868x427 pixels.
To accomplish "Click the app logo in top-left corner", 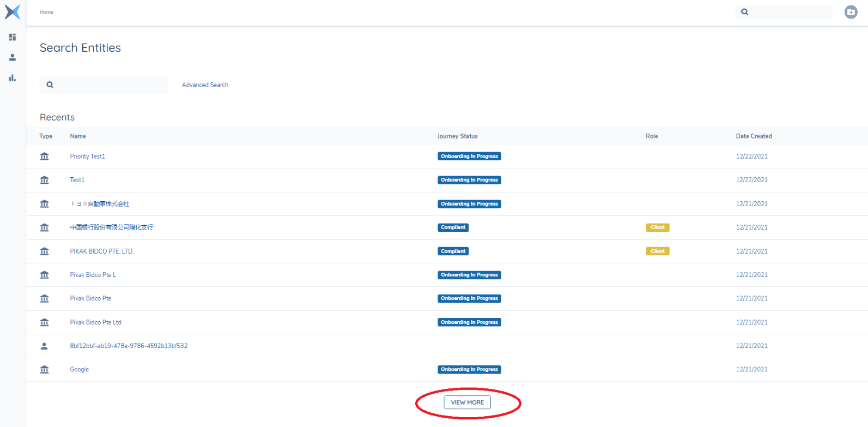I will (12, 11).
